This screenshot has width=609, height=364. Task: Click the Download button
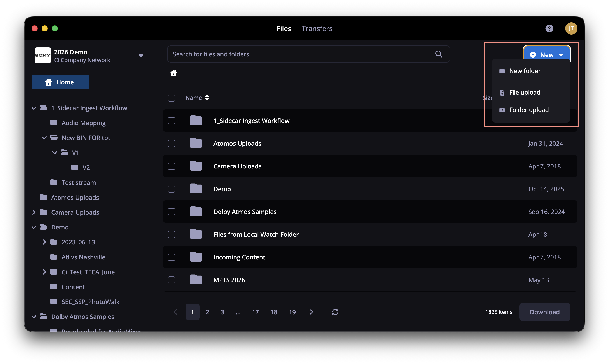(x=544, y=312)
